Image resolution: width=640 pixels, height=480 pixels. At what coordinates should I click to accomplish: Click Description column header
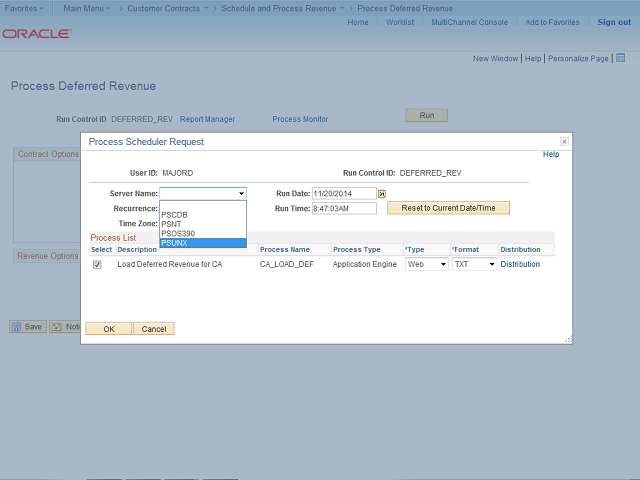(x=137, y=249)
